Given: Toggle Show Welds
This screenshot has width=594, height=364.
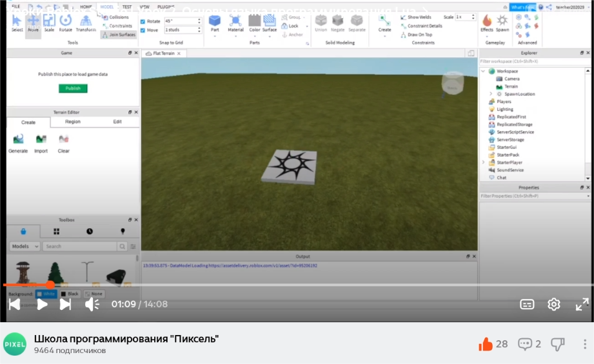Looking at the screenshot, I should pos(416,17).
